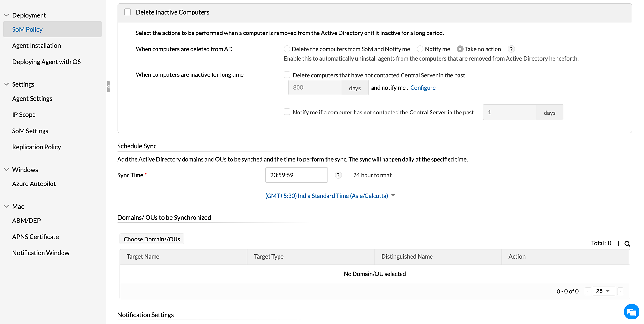
Task: Go to next table page arrow
Action: (620, 291)
